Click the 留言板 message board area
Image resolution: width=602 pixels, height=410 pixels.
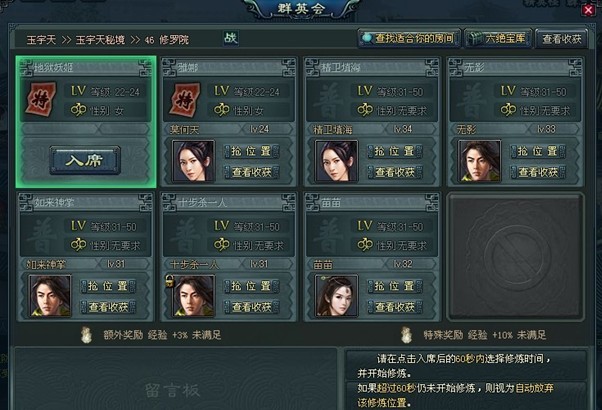click(175, 379)
